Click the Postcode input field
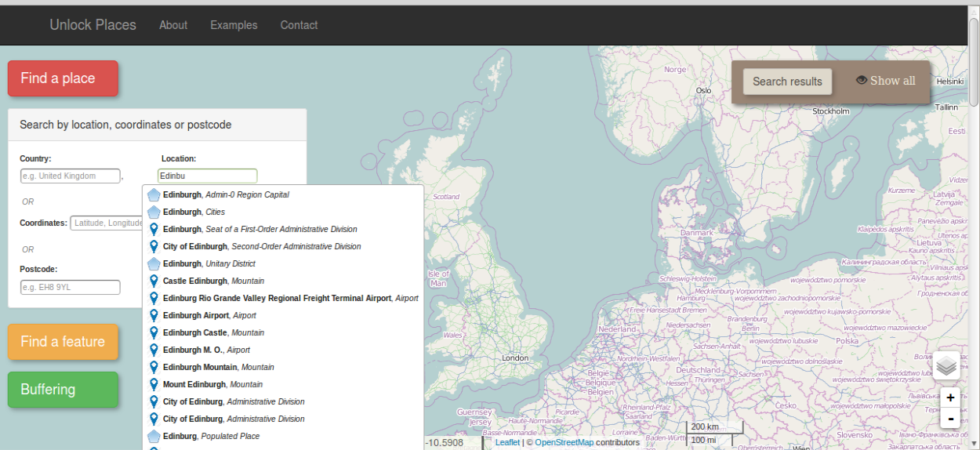 [x=71, y=288]
